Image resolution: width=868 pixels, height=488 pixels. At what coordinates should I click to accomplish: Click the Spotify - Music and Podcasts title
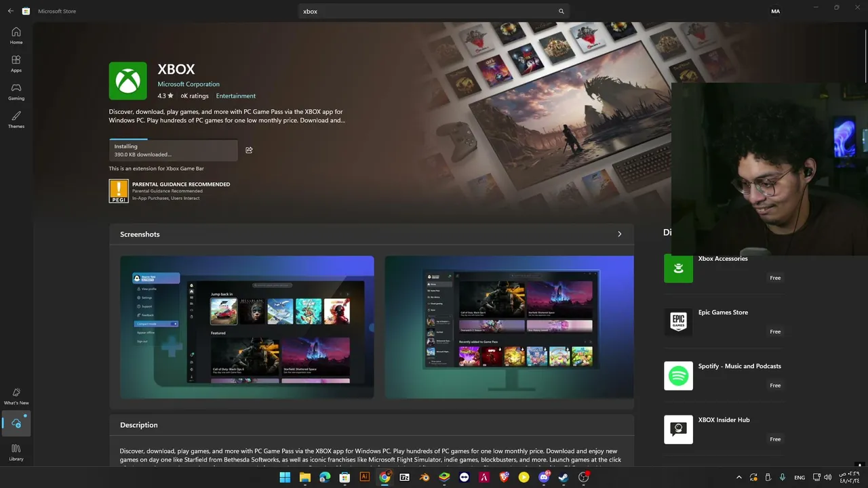(x=740, y=366)
